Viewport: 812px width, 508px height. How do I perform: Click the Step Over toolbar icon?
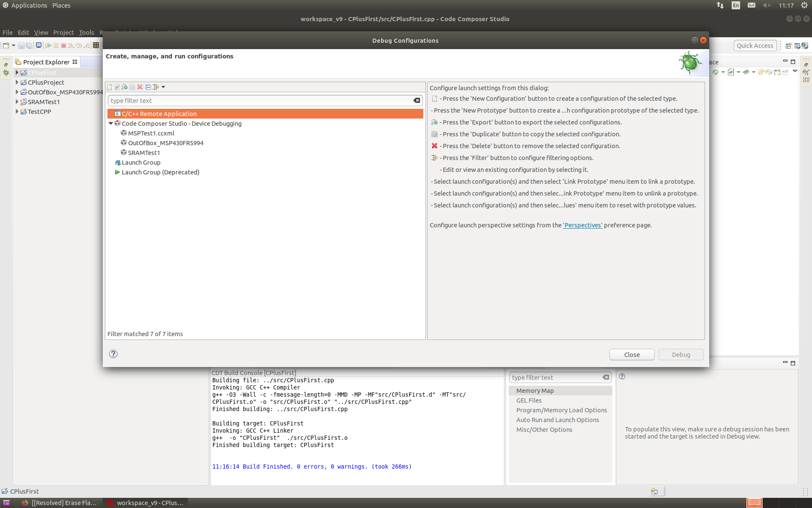[79, 45]
